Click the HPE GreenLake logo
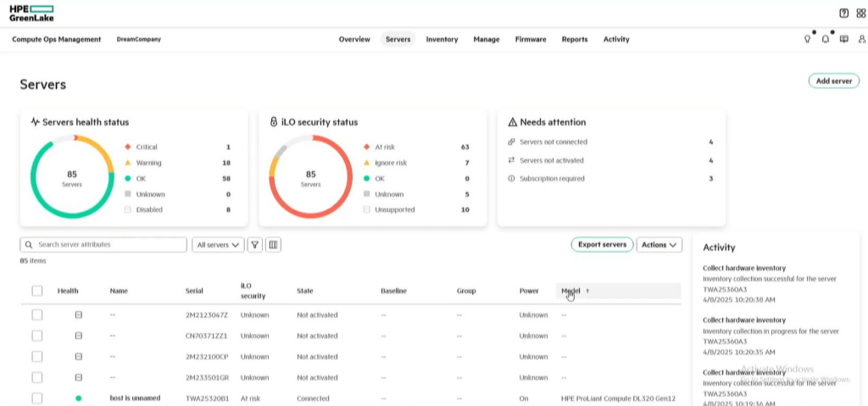The image size is (868, 406). (31, 14)
